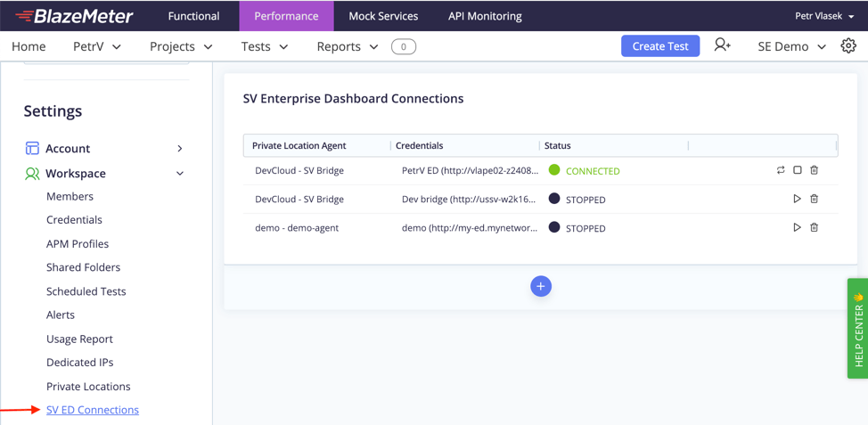Switch to the Mock Services tab
This screenshot has width=868, height=425.
(383, 16)
